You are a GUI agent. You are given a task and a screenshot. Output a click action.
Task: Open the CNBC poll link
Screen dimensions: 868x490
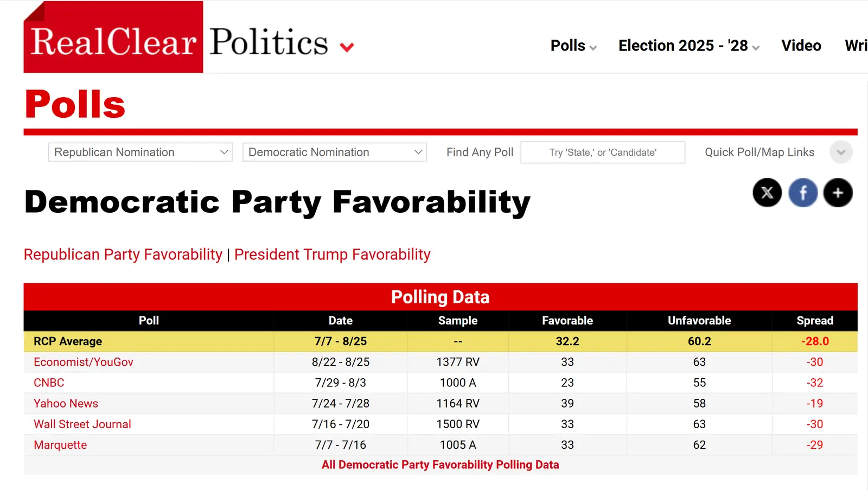click(x=49, y=383)
